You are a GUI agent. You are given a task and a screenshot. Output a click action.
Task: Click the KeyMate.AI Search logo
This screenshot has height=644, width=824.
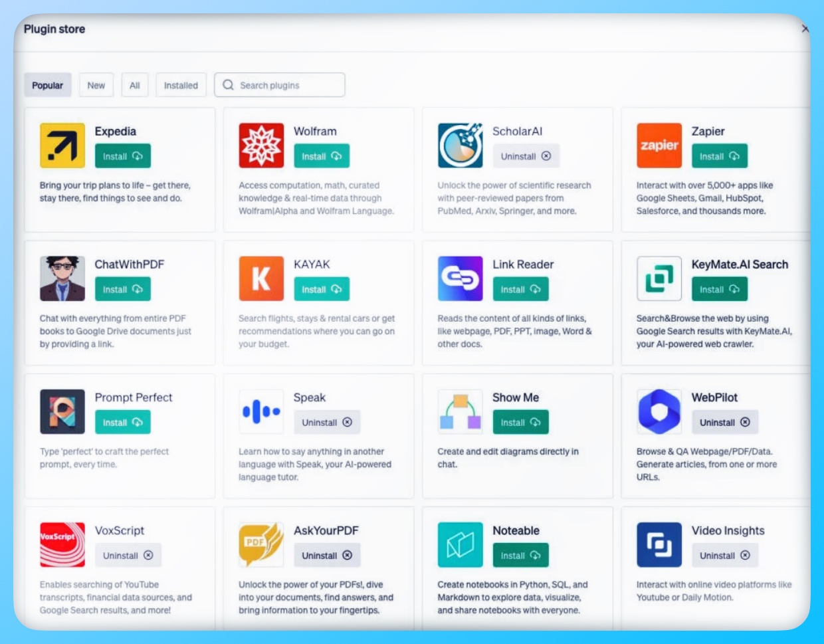pyautogui.click(x=659, y=278)
